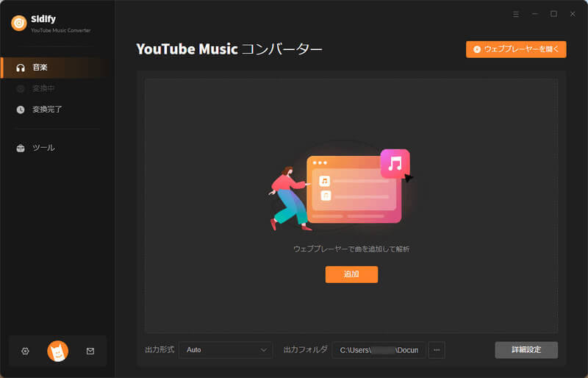
Task: Open the hamburger menu in title bar
Action: click(516, 14)
